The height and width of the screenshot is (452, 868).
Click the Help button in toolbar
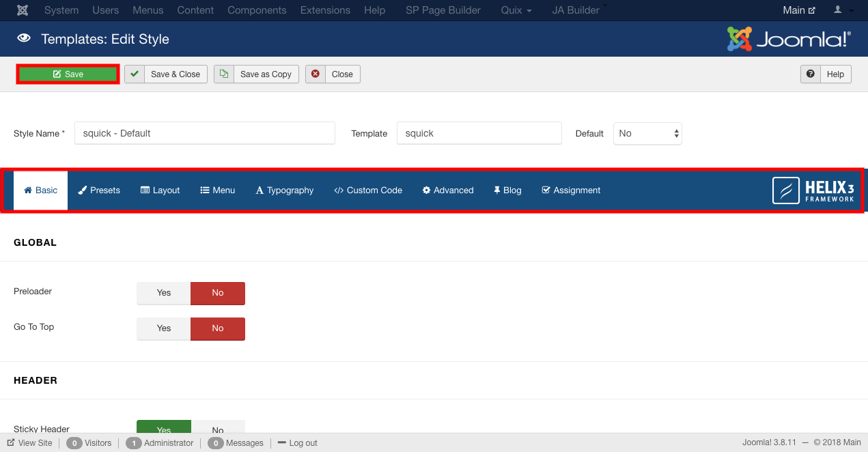click(826, 74)
